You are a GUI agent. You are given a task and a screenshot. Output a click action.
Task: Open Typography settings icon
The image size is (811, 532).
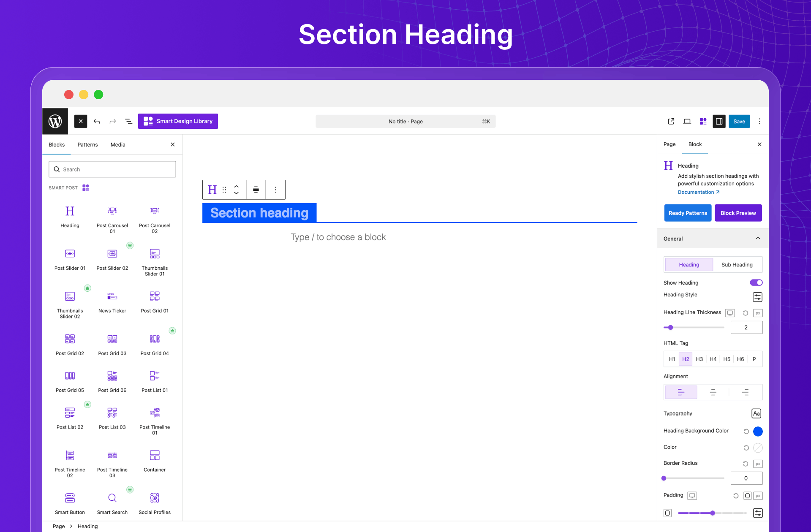click(x=756, y=413)
